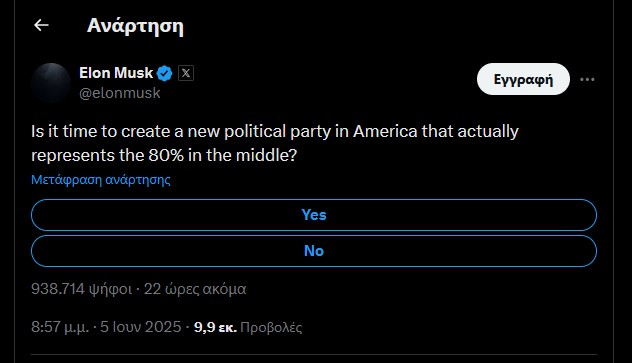The image size is (632, 363).
Task: Click the 938.714 ψήφοι vote count
Action: (81, 289)
